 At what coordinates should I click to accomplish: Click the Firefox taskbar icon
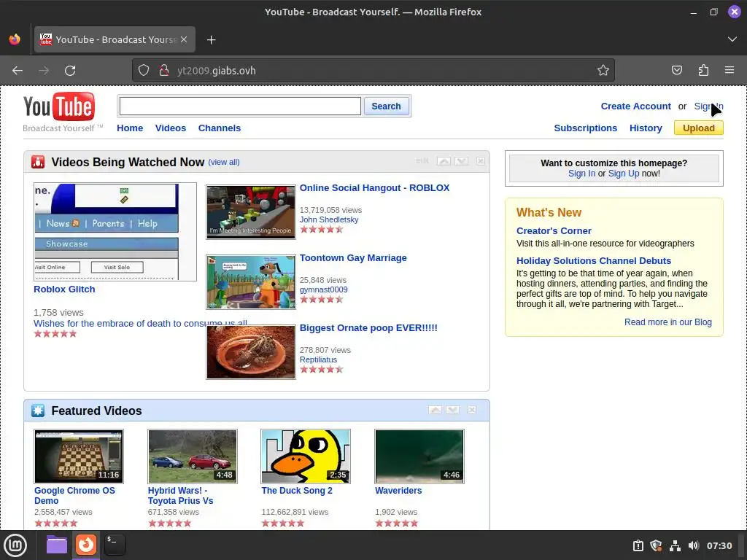86,545
